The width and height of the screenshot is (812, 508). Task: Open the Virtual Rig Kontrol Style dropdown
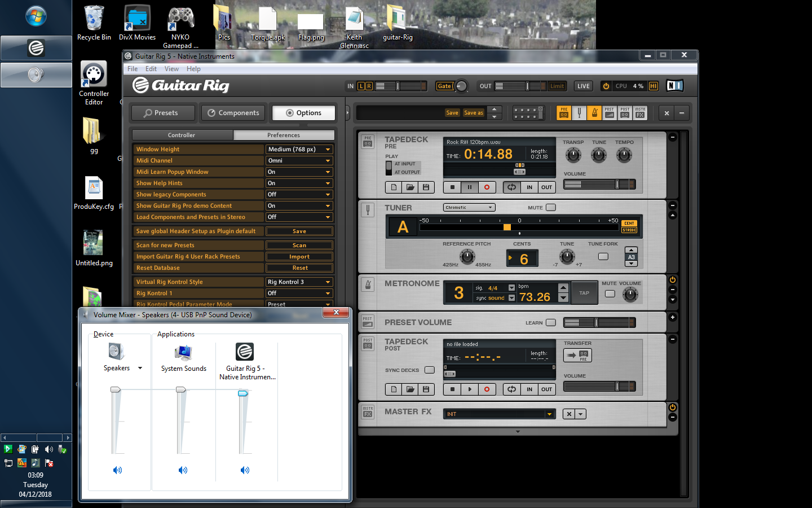299,282
